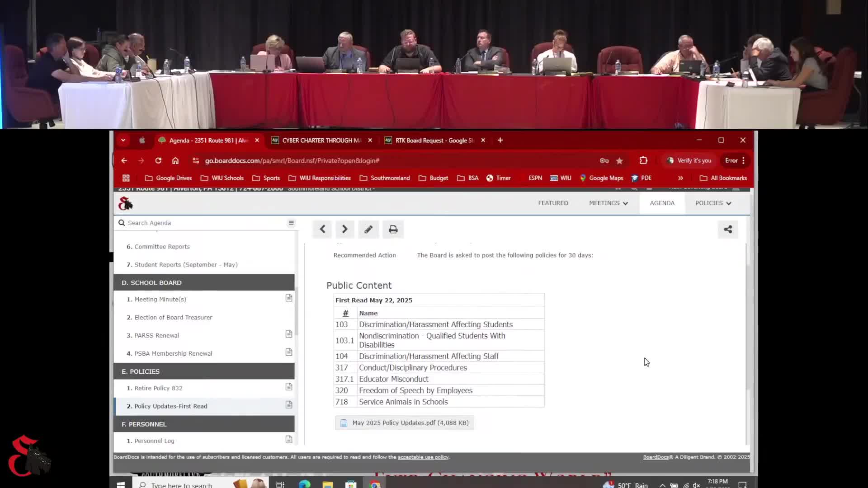Image resolution: width=868 pixels, height=488 pixels.
Task: Expand the Policies dropdown menu
Action: [x=713, y=203]
